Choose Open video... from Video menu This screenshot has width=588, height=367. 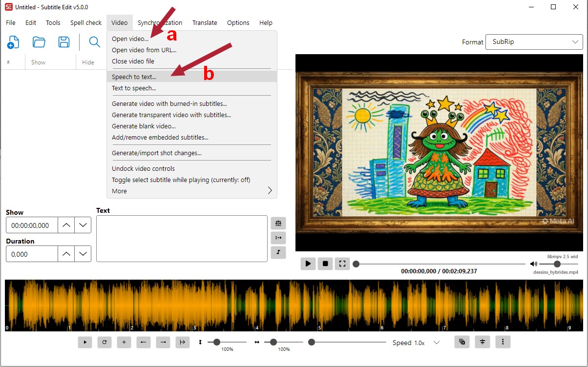[191, 39]
